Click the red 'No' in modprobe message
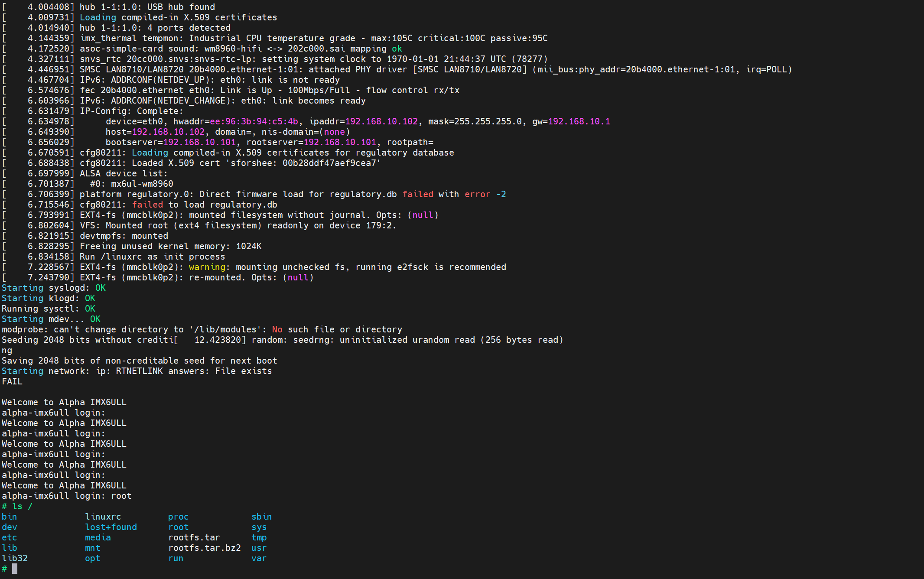The image size is (924, 579). [x=277, y=329]
